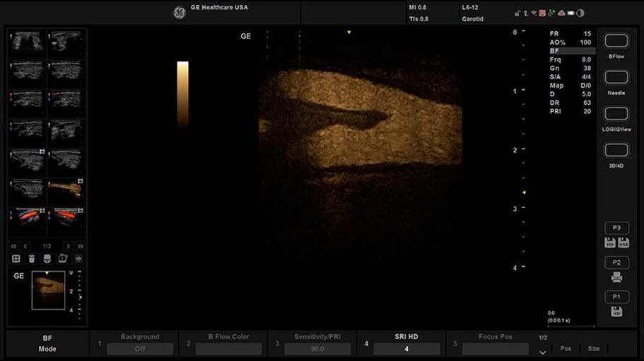
Task: Open the orange B-Flow clip thumbnail
Action: 65,189
